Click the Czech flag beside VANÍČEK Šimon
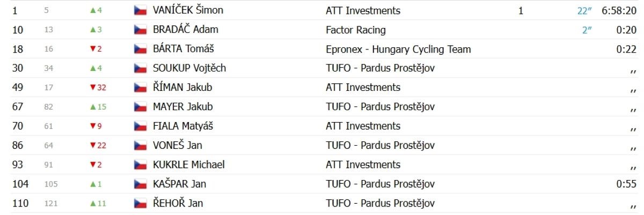Viewport: 644px width, 215px height. (140, 11)
